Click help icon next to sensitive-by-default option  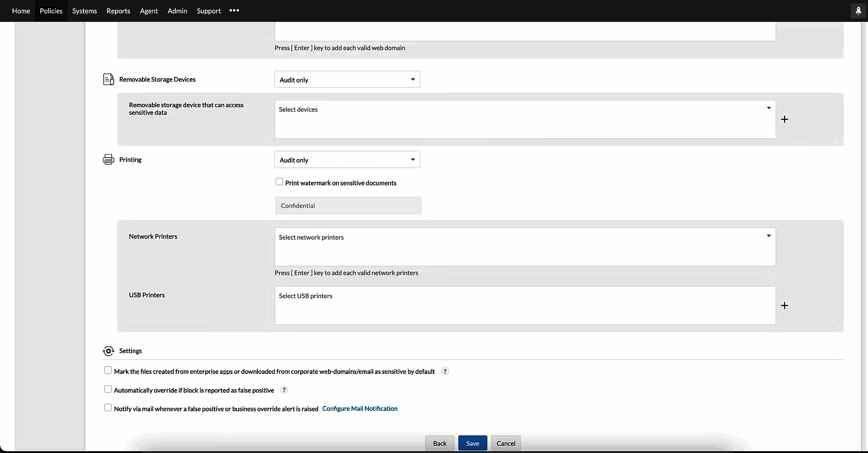point(445,371)
